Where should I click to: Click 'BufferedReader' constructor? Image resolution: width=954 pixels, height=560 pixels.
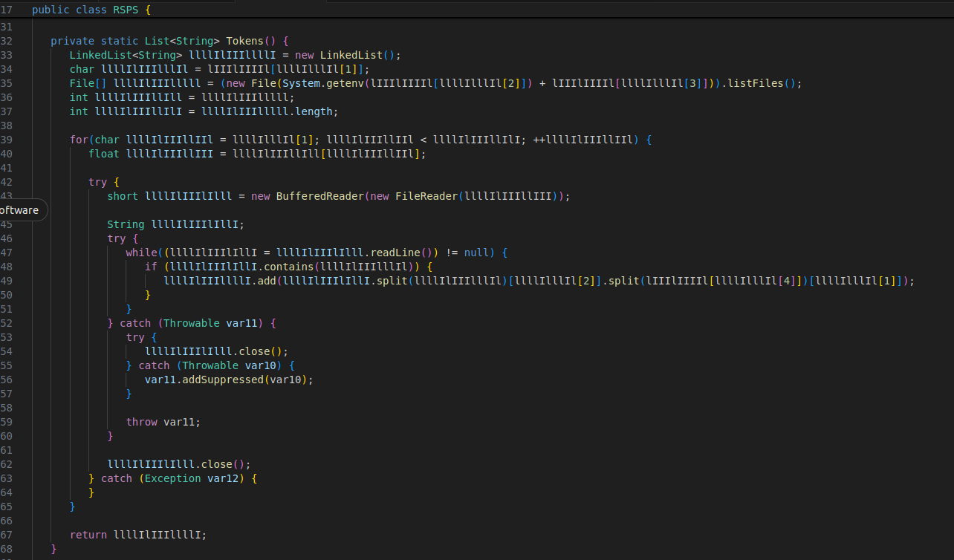pyautogui.click(x=320, y=196)
